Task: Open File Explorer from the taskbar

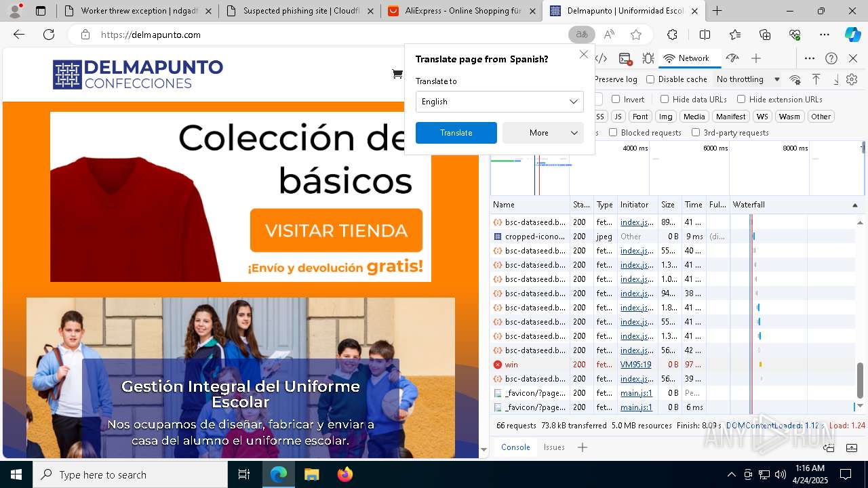Action: tap(311, 474)
